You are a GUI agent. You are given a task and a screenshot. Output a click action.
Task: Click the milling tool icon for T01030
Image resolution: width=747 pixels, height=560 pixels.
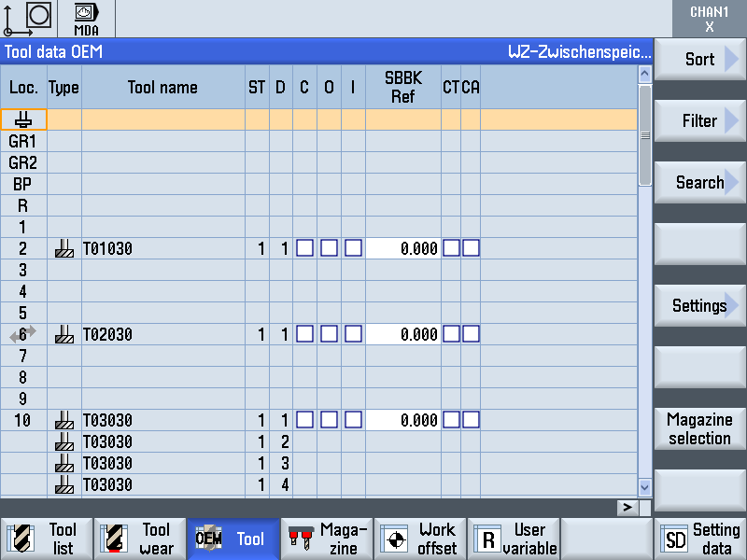pos(63,248)
